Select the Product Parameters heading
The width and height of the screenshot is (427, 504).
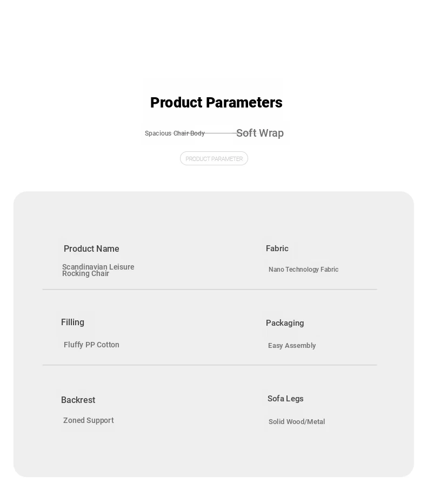tap(216, 103)
